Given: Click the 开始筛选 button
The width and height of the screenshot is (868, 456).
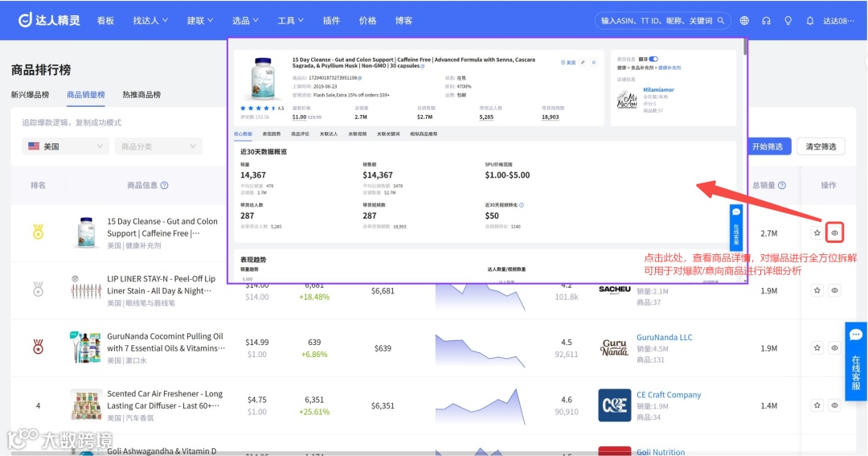Looking at the screenshot, I should (768, 146).
